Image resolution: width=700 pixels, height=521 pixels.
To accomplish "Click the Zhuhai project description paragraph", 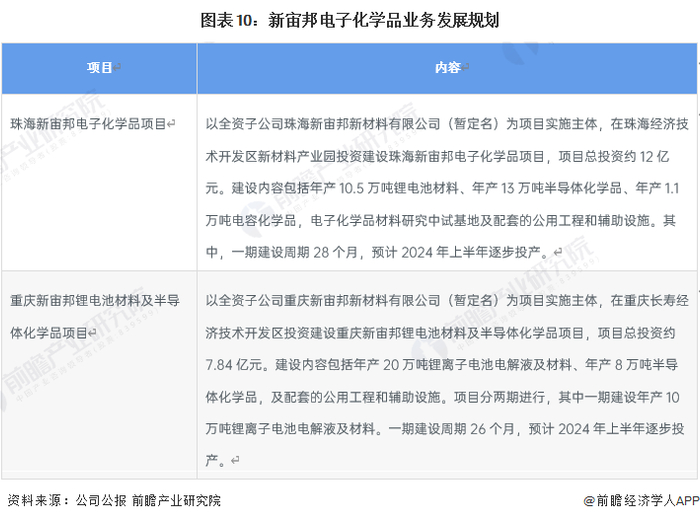I will 447,188.
